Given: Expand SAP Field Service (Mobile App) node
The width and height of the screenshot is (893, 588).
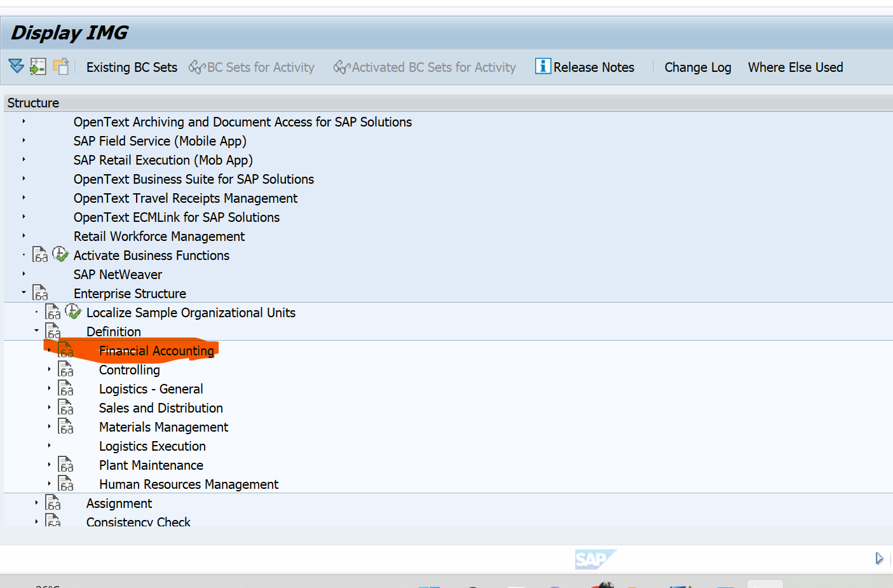Looking at the screenshot, I should tap(24, 140).
